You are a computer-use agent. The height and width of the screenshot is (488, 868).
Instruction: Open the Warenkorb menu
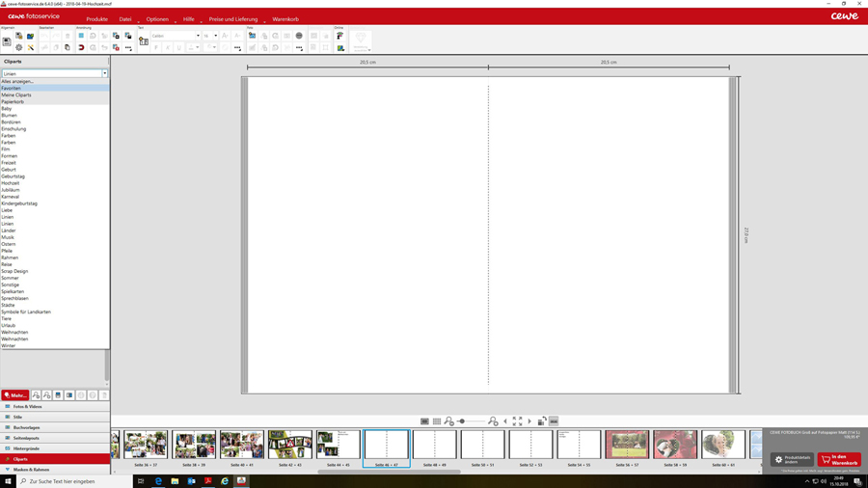(285, 19)
